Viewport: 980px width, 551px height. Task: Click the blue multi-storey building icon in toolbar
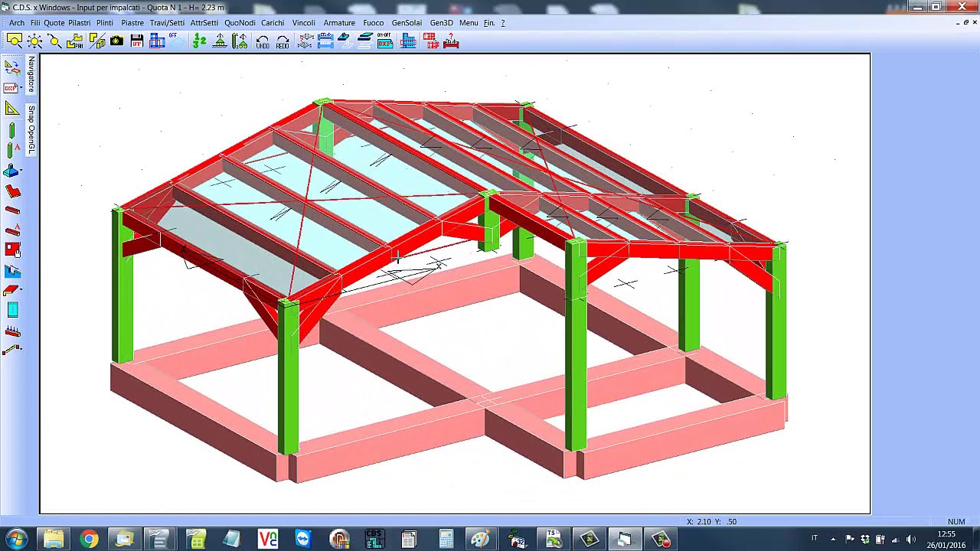408,41
